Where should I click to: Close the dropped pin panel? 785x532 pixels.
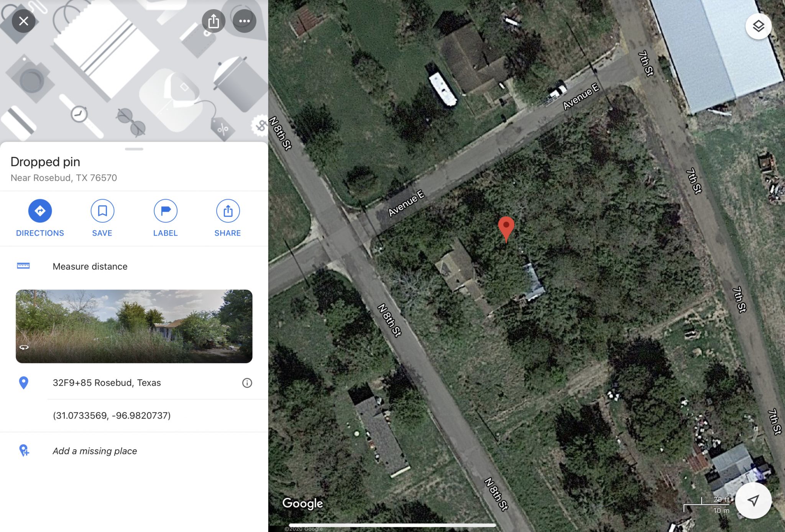pyautogui.click(x=23, y=21)
